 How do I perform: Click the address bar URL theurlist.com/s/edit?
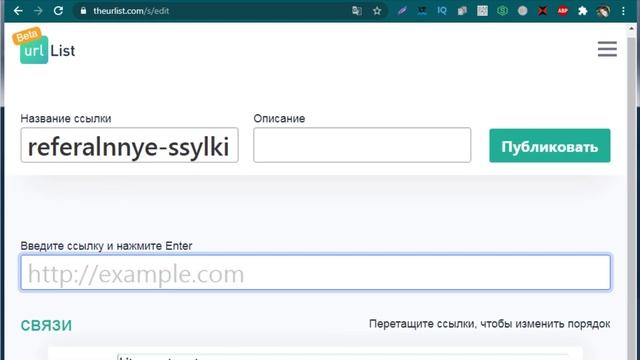click(x=131, y=11)
